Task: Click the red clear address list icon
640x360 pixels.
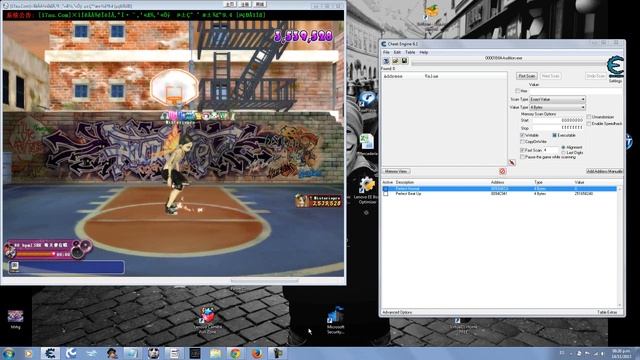Action: coord(502,171)
